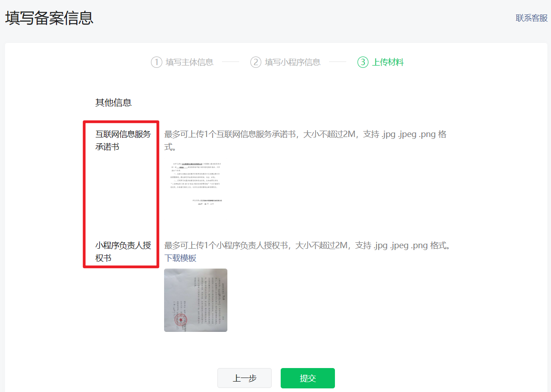The width and height of the screenshot is (551, 392).
Task: Click the 授权书 upload hint text about formats
Action: click(308, 246)
